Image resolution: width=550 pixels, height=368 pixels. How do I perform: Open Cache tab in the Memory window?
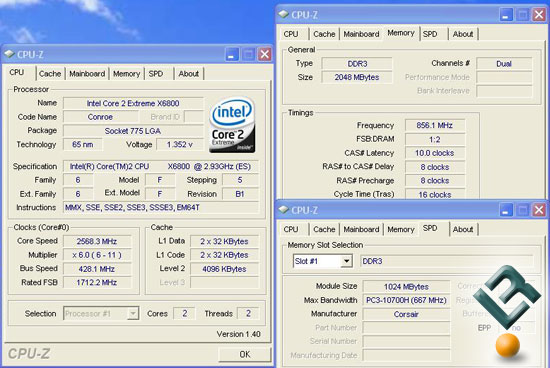(324, 34)
